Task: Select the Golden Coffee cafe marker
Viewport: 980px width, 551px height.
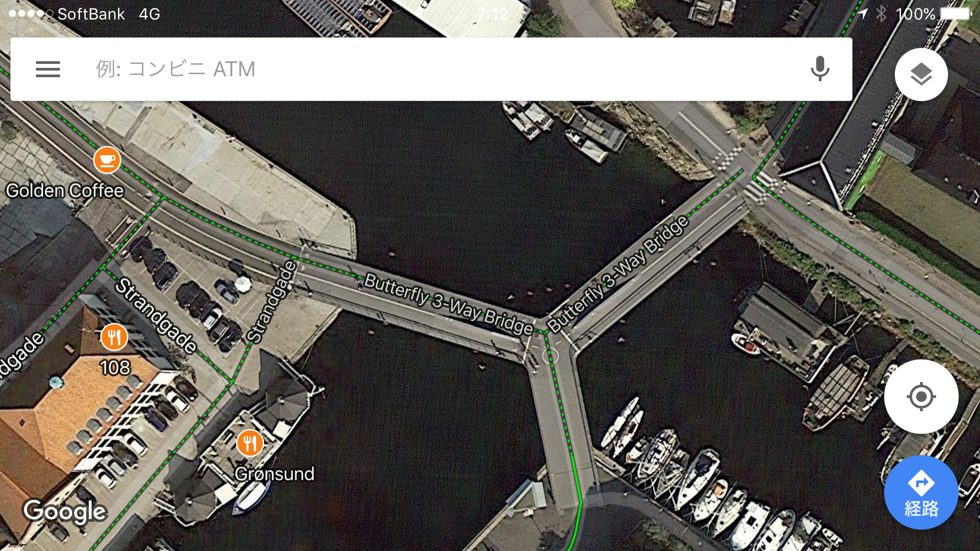Action: coord(107,160)
